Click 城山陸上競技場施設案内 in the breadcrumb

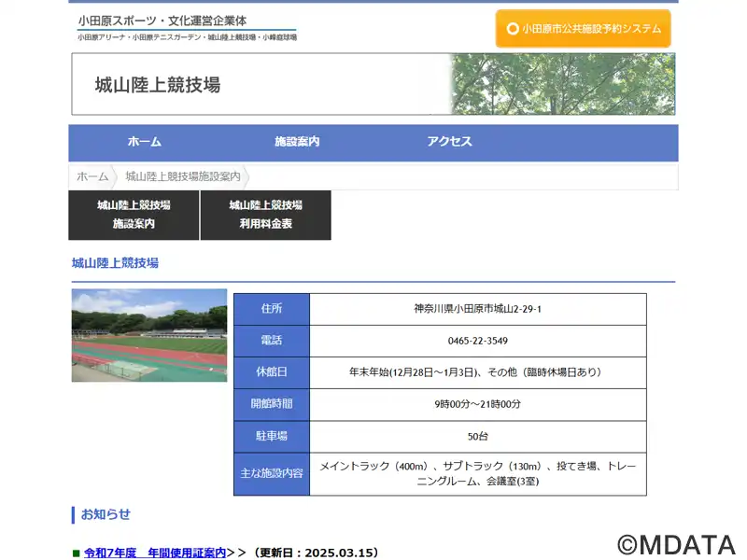click(x=183, y=176)
